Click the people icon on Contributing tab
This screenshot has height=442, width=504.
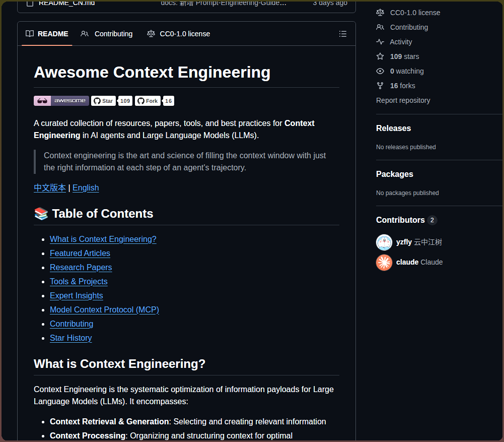(85, 34)
